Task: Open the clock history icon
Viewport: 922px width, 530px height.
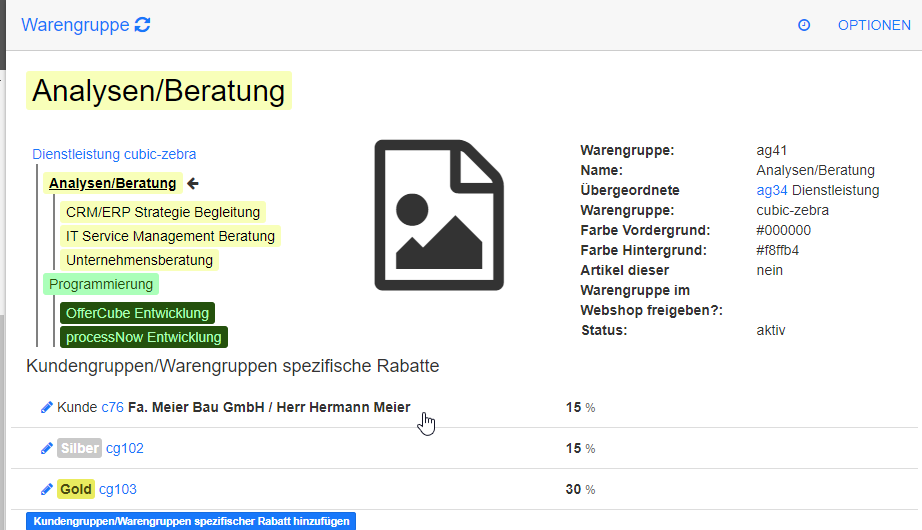Action: point(804,25)
